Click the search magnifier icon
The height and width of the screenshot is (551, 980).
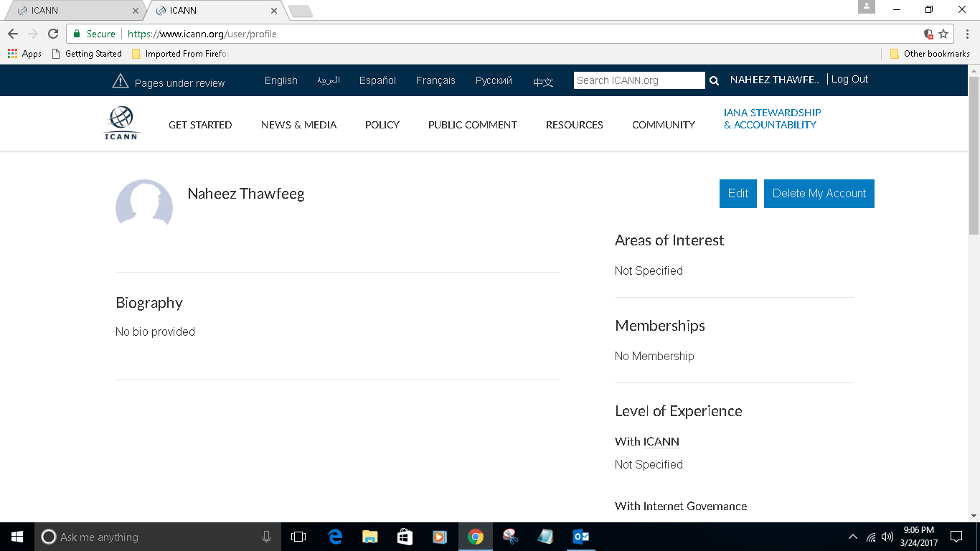714,80
